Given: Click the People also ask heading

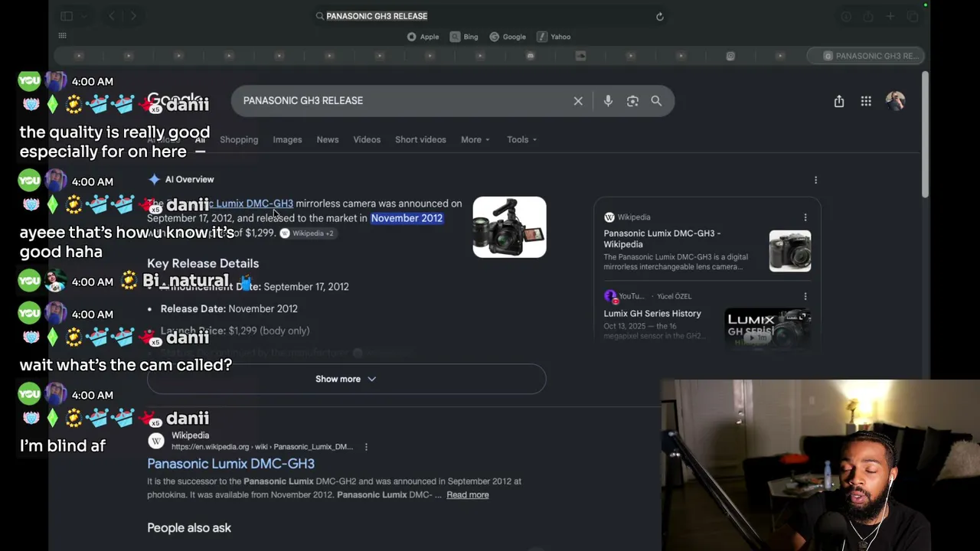Looking at the screenshot, I should 189,528.
